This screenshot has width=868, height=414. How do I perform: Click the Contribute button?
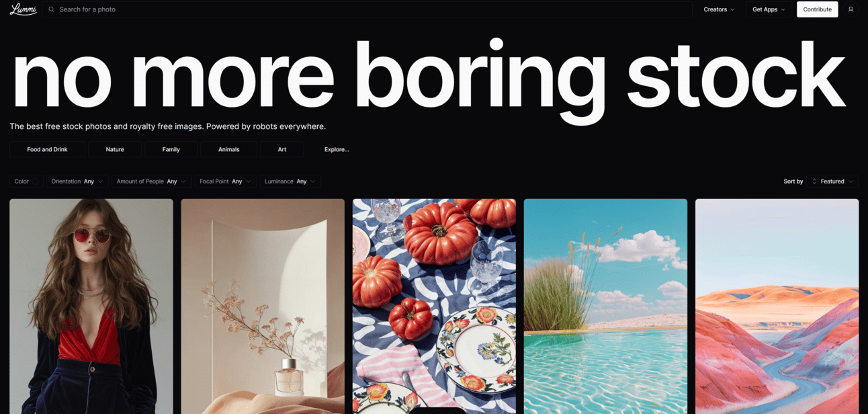[x=817, y=9]
